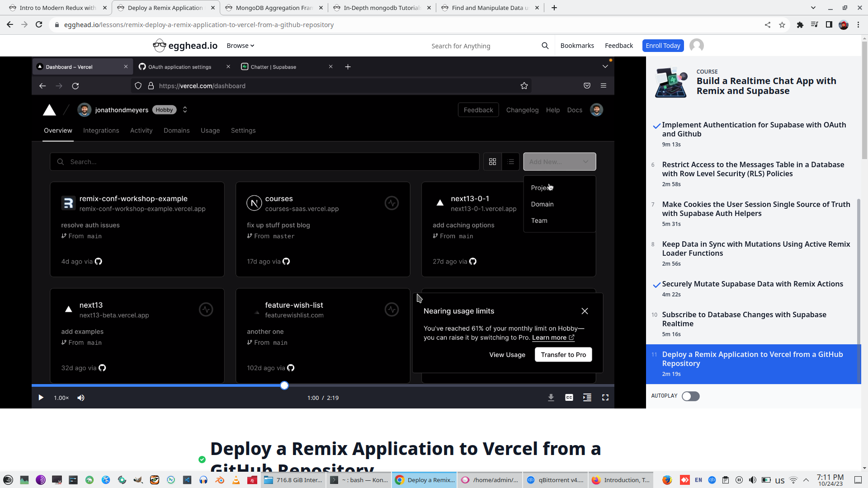868x488 pixels.
Task: Download the video with download icon
Action: coord(551,398)
